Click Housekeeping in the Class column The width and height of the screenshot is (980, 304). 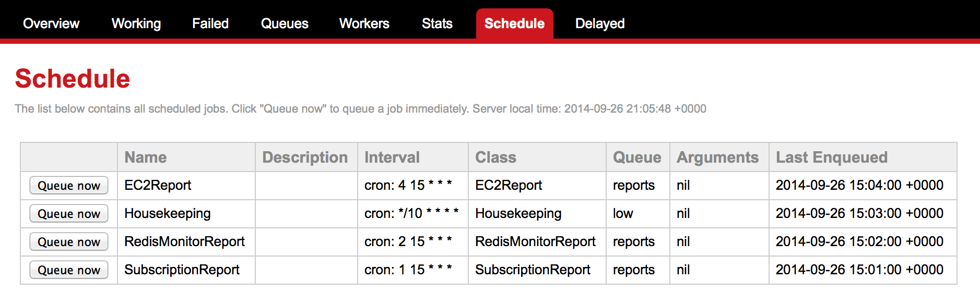pos(518,213)
